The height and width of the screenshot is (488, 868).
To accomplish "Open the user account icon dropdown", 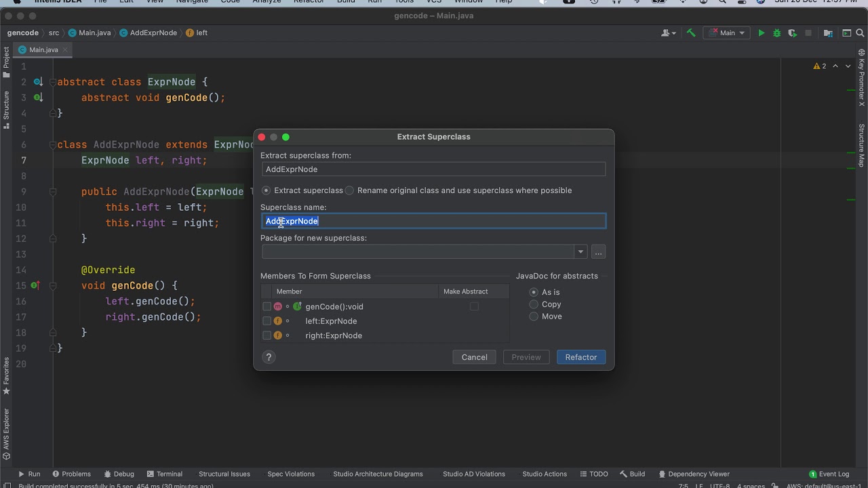I will [667, 33].
